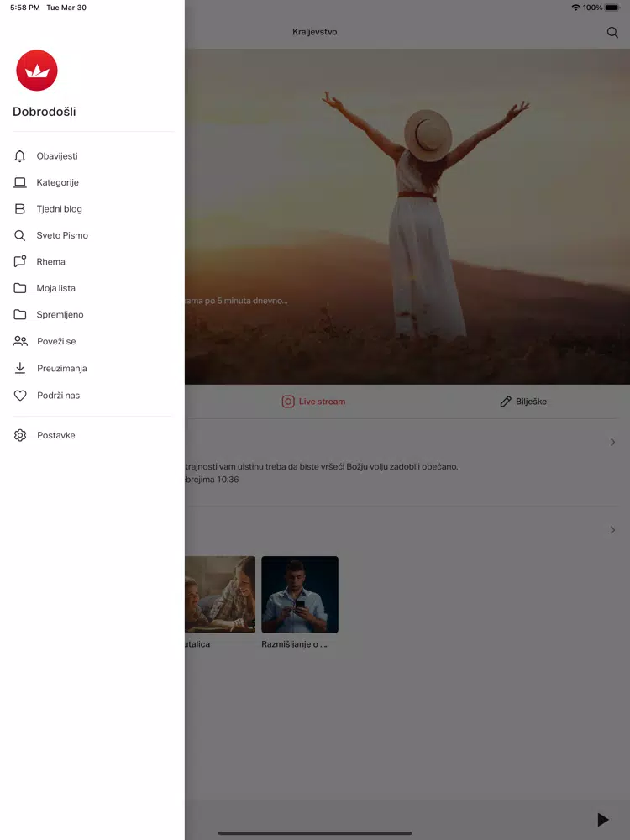Open the mother and child thumbnail
630x840 pixels.
click(x=220, y=595)
